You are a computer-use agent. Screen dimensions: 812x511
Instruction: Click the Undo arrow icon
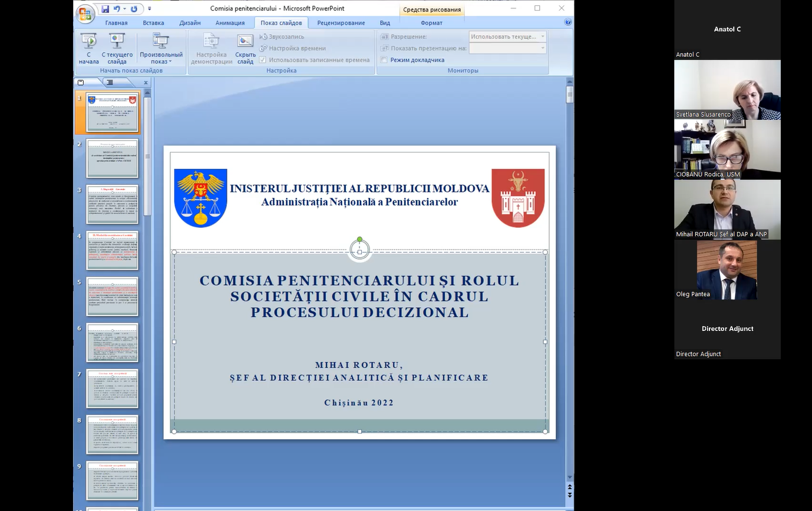click(x=116, y=9)
